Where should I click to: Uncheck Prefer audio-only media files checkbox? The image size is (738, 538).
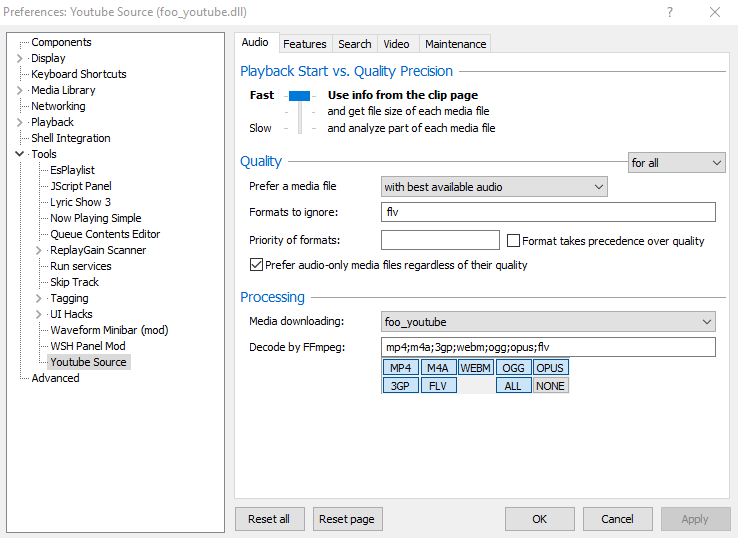click(x=256, y=265)
